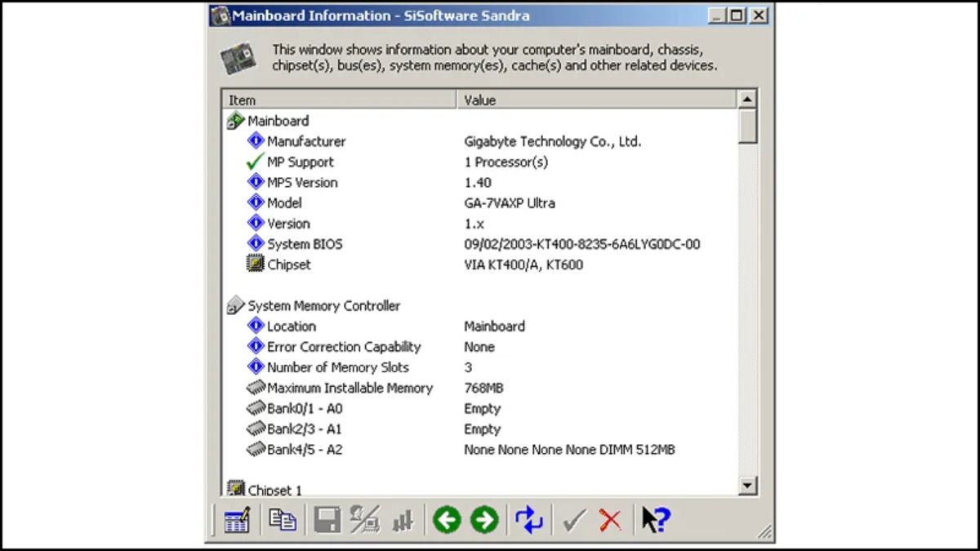This screenshot has height=551, width=980.
Task: Select the MP Support row label
Action: [301, 162]
